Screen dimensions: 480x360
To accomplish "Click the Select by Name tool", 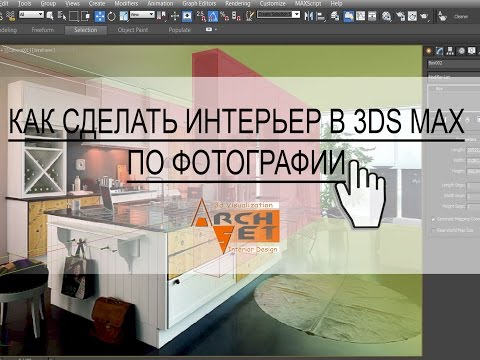I will 62,16.
